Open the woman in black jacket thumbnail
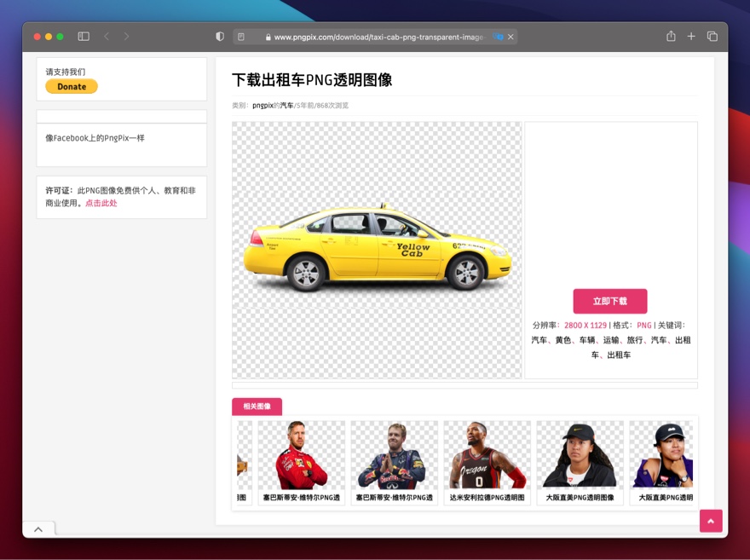This screenshot has width=750, height=560. tap(580, 454)
